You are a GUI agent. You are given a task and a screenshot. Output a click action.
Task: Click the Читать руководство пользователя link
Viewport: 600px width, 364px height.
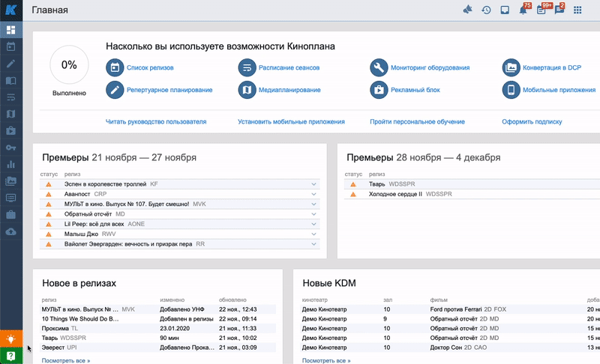pyautogui.click(x=156, y=121)
